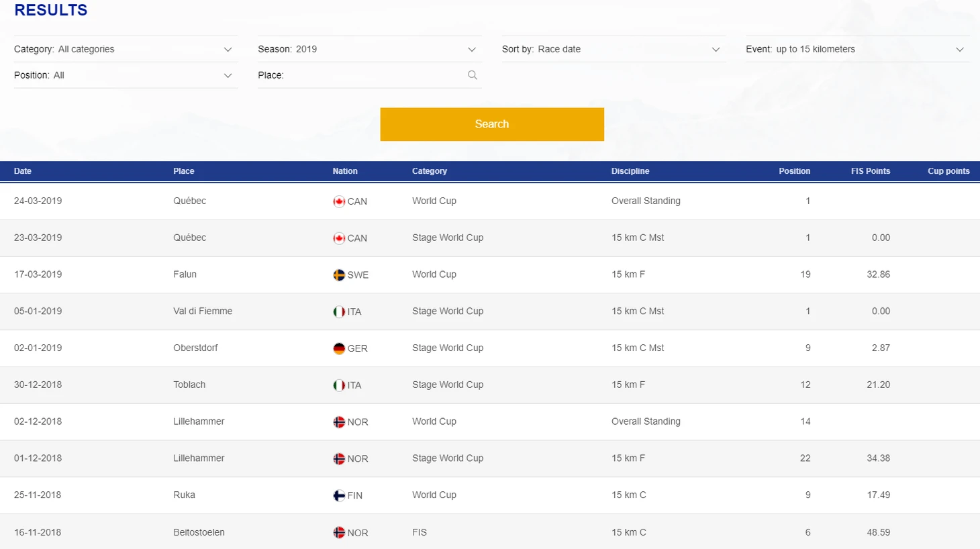Viewport: 980px width, 549px height.
Task: Click the Sweden flag in Falun row
Action: [339, 275]
